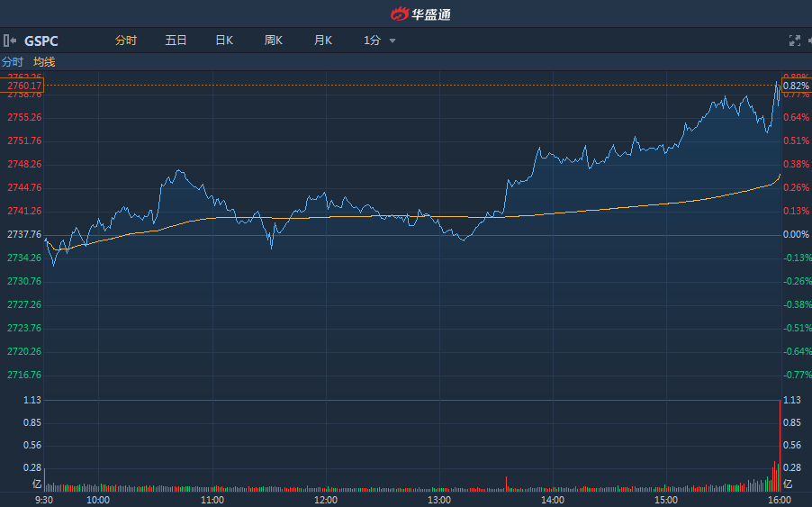The height and width of the screenshot is (507, 812).
Task: Click the 0.82% change label
Action: pos(796,86)
